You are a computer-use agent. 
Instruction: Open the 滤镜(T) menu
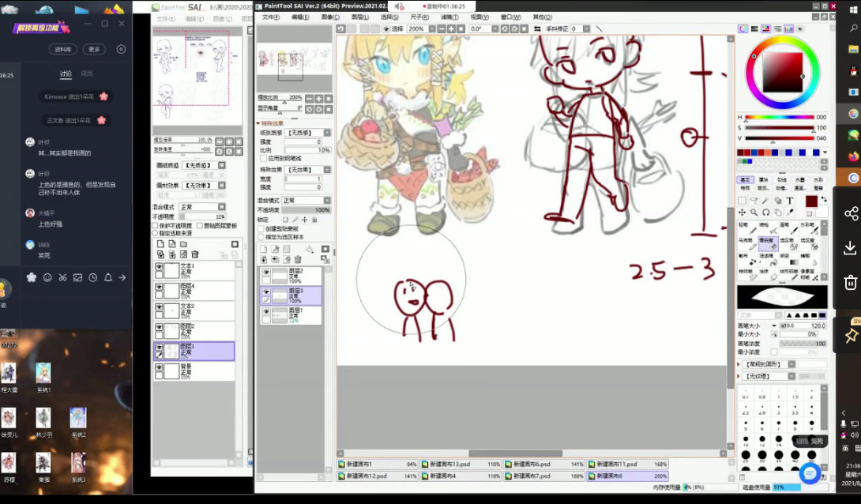[449, 17]
